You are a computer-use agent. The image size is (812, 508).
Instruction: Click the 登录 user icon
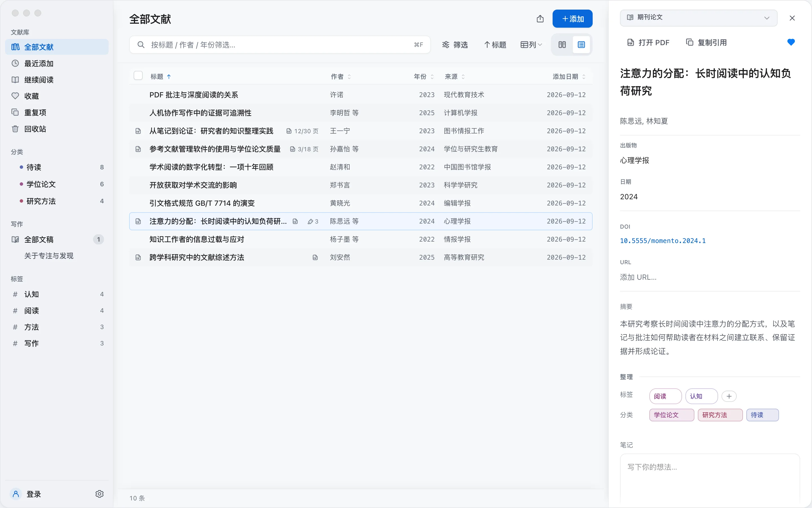click(x=16, y=494)
